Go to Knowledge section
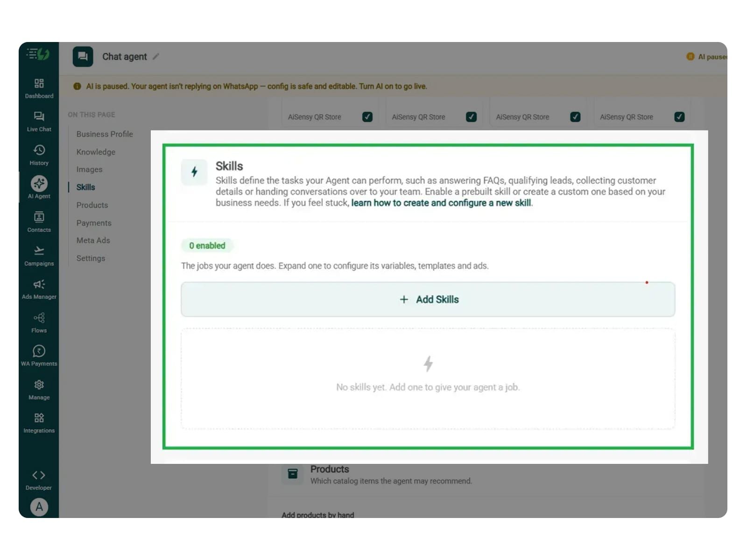Image resolution: width=747 pixels, height=560 pixels. tap(96, 152)
